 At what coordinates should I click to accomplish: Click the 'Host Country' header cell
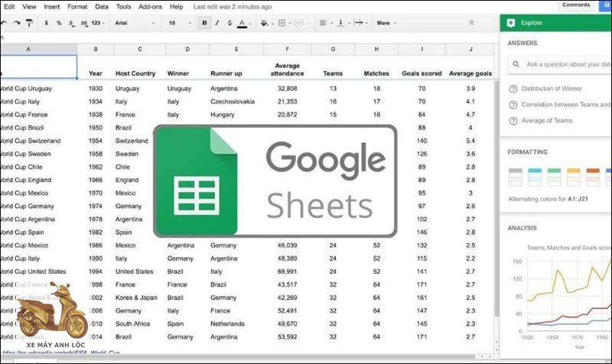pos(135,73)
